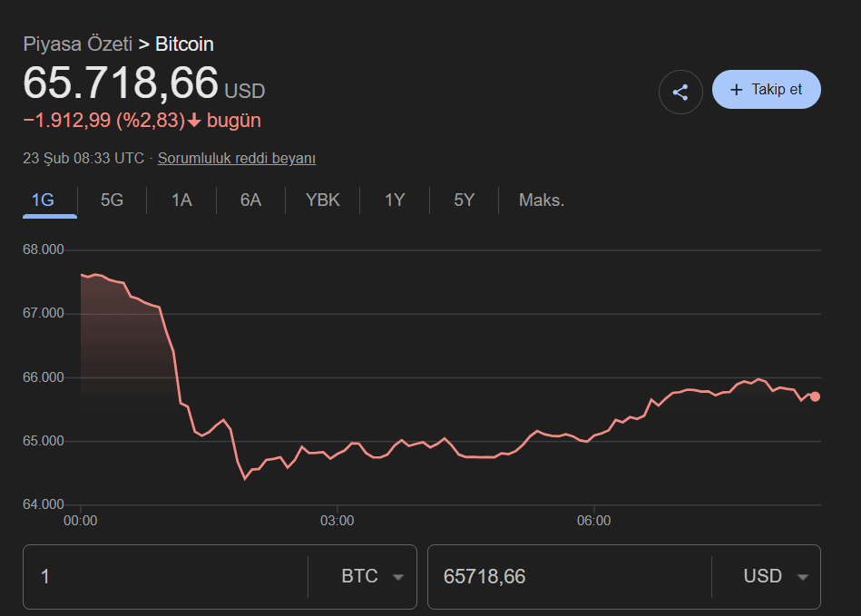Viewport: 861px width, 616px height.
Task: Click the dropdown arrow beside USD
Action: (x=802, y=576)
